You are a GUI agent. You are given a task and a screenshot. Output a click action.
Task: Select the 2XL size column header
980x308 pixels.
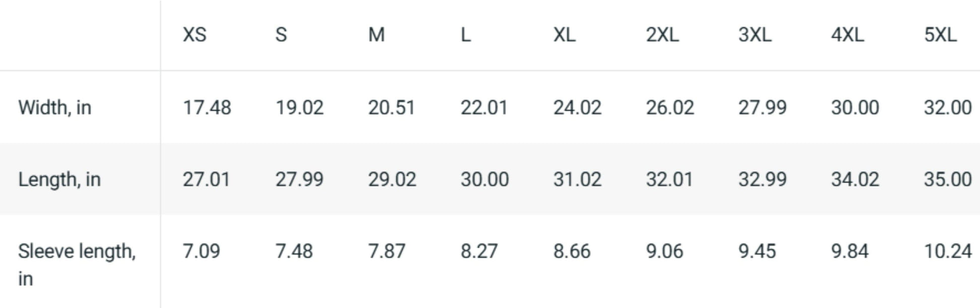(x=662, y=35)
